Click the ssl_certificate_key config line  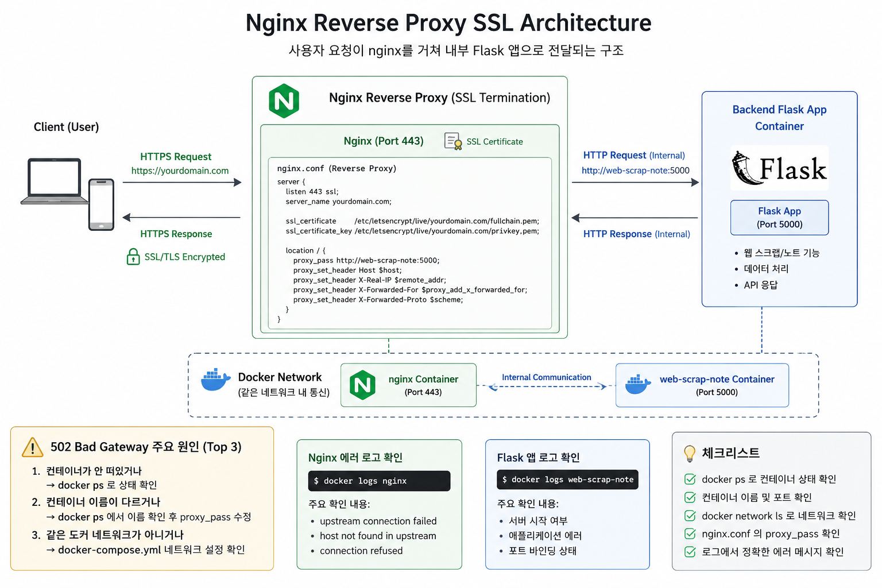(x=412, y=231)
